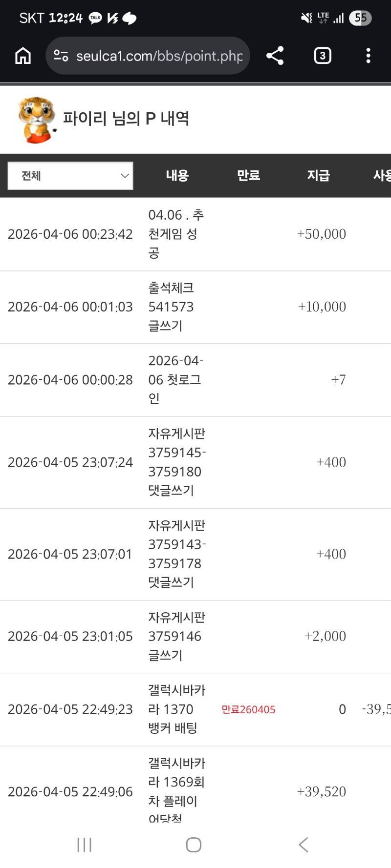Open the tab switcher showing 3 tabs
The height and width of the screenshot is (868, 391).
coord(322,56)
